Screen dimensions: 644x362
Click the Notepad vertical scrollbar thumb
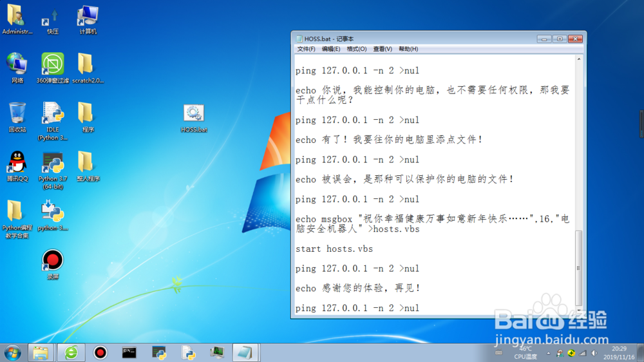[579, 268]
